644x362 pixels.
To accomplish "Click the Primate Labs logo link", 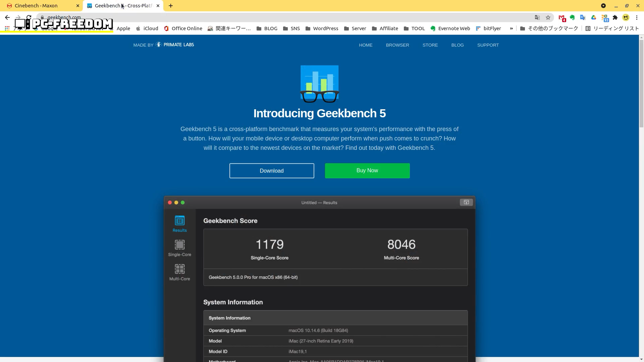I will coord(175,45).
